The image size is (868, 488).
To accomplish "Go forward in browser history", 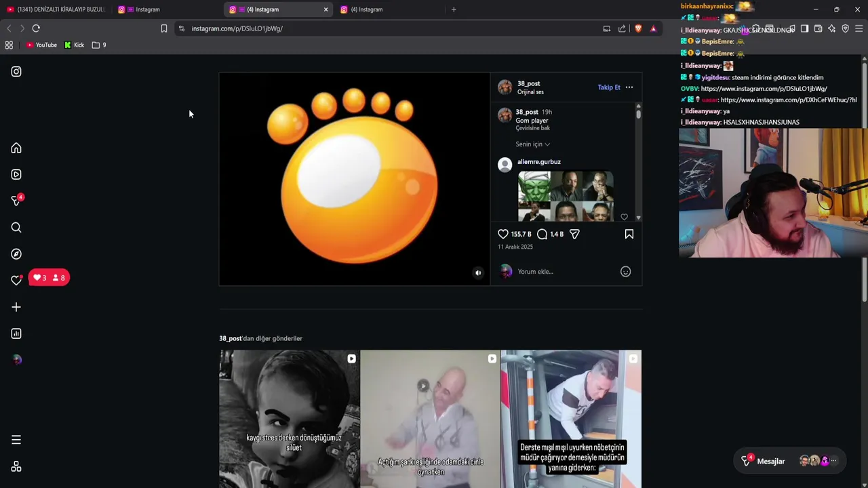I will (22, 28).
